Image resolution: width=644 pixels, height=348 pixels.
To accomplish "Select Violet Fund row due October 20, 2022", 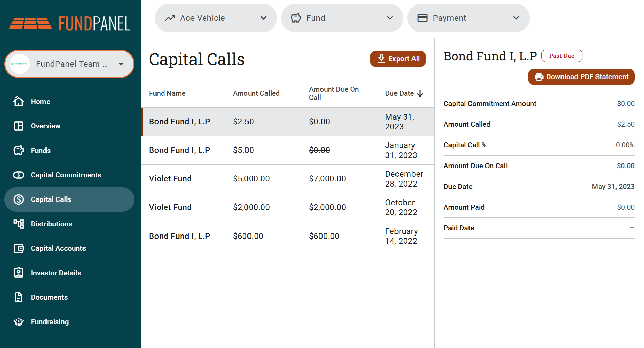I will pyautogui.click(x=288, y=207).
